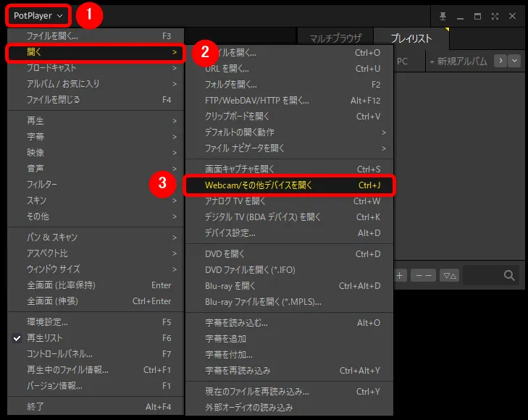Choose 終了 to exit PotPlayer

[x=96, y=406]
